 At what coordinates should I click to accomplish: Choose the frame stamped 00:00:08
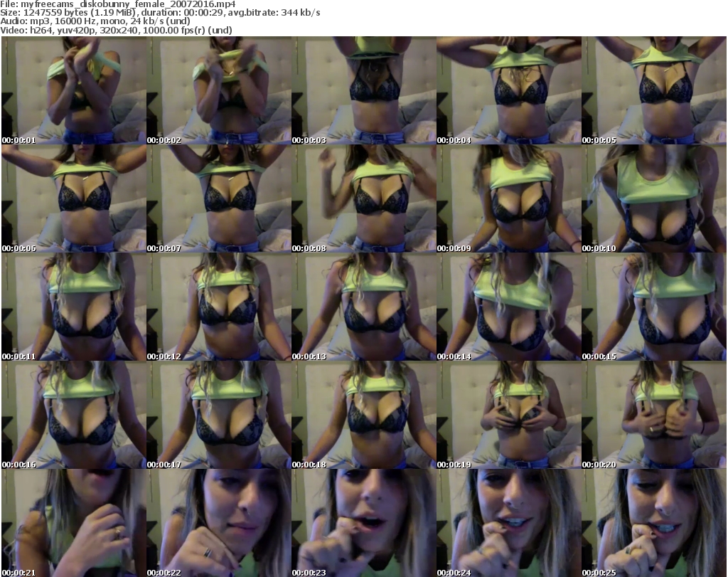364,198
